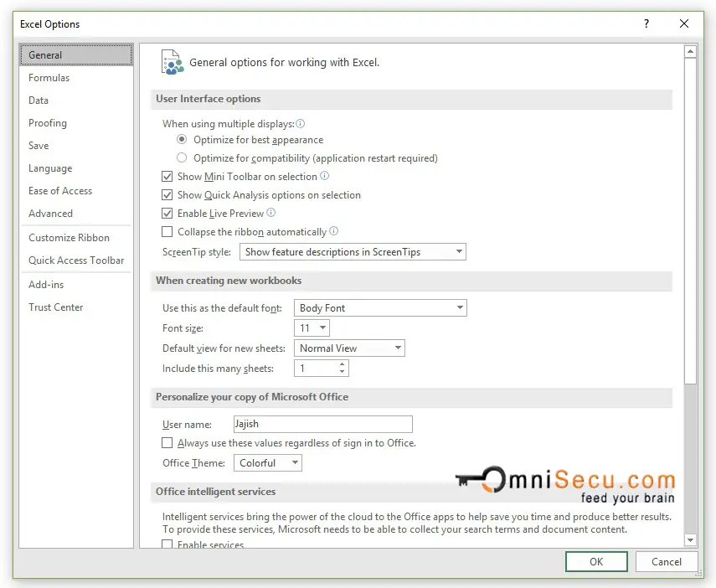Click info icon next to multiple displays option
The width and height of the screenshot is (716, 588).
pyautogui.click(x=301, y=121)
